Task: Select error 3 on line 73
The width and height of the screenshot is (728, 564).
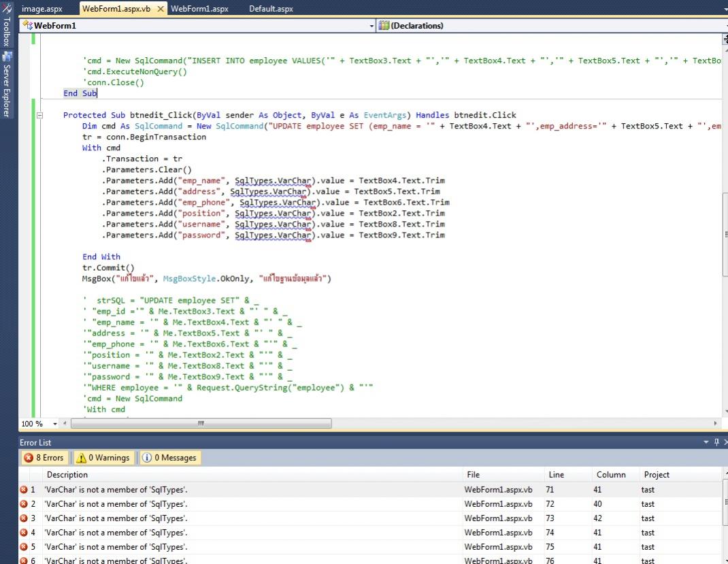Action: 370,518
